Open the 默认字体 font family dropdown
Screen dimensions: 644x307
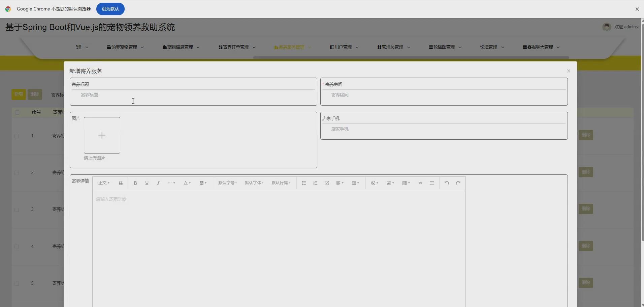click(254, 183)
